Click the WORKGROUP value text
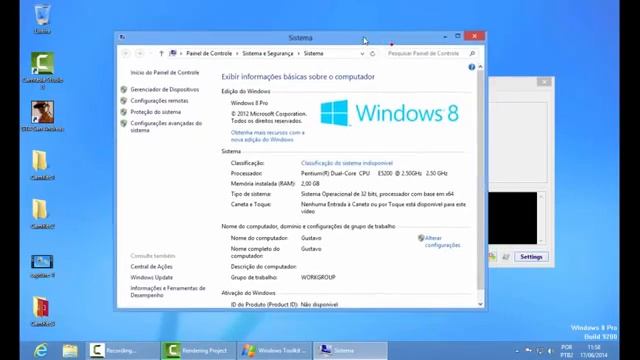640x360 pixels. (318, 278)
